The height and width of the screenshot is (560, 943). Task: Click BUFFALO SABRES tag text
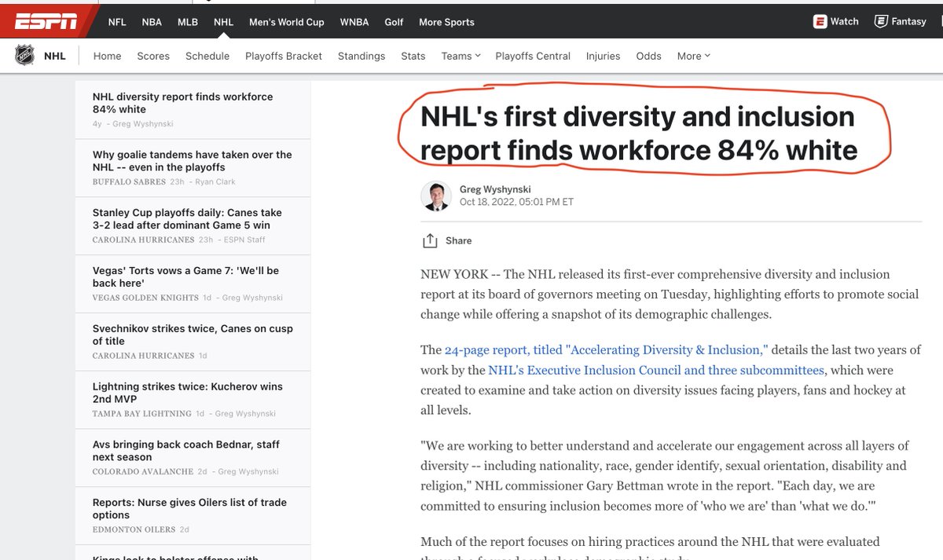(x=129, y=182)
